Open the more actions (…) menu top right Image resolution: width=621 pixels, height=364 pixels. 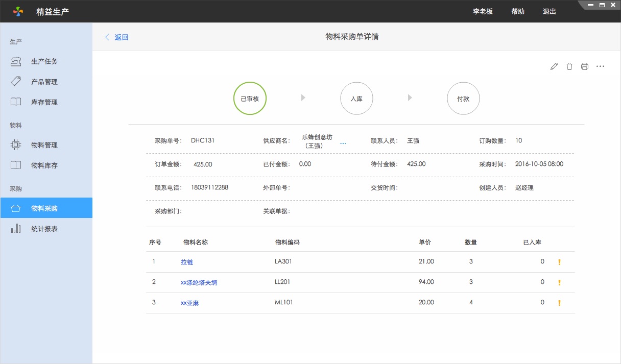pyautogui.click(x=600, y=66)
